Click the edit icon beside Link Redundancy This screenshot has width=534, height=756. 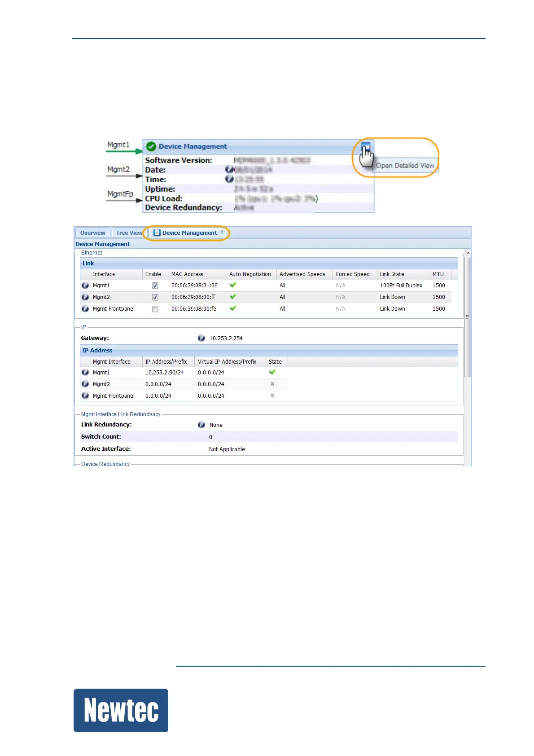click(x=201, y=425)
